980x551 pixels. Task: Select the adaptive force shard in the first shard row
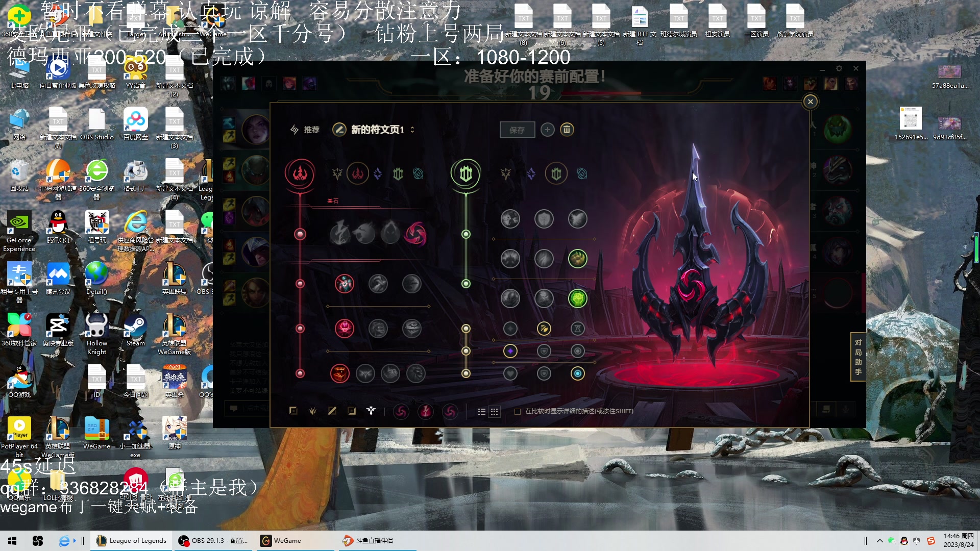coord(510,329)
